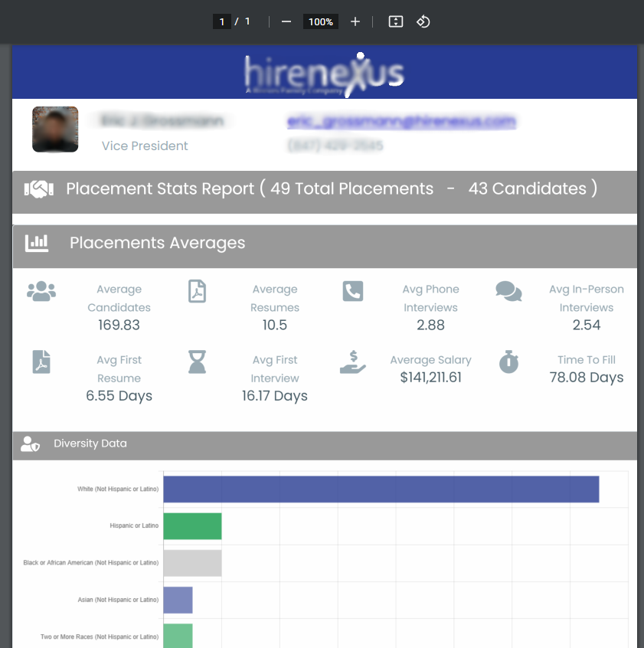Viewport: 644px width, 648px height.
Task: Click the Hispanic or Latino axis label
Action: [x=134, y=525]
